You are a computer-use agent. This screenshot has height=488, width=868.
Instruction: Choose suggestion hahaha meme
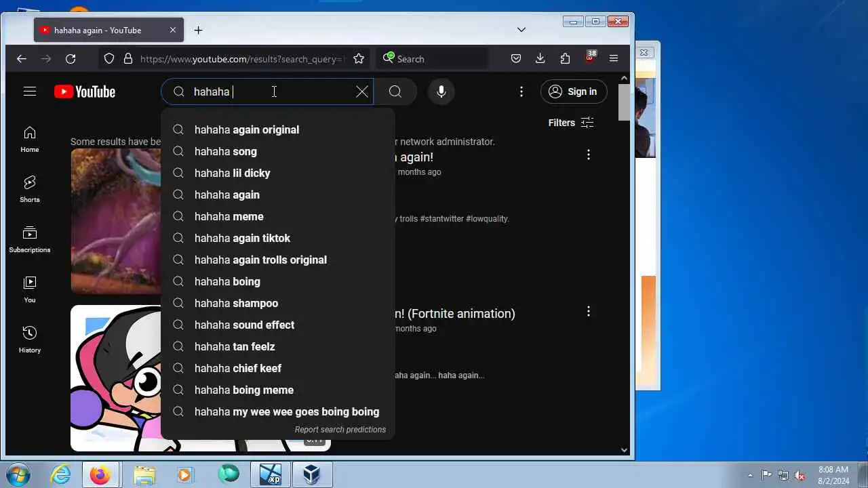tap(277, 216)
